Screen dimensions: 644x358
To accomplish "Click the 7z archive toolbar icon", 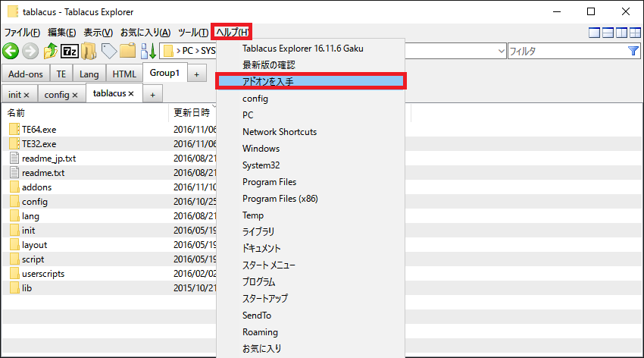I will coord(70,51).
